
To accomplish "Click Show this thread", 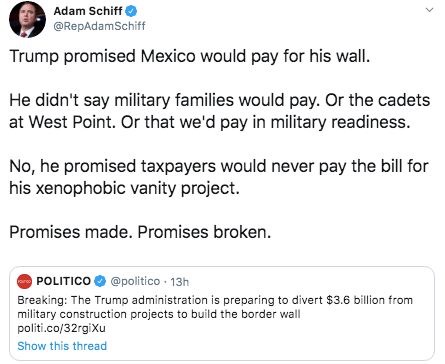I will coord(62,346).
